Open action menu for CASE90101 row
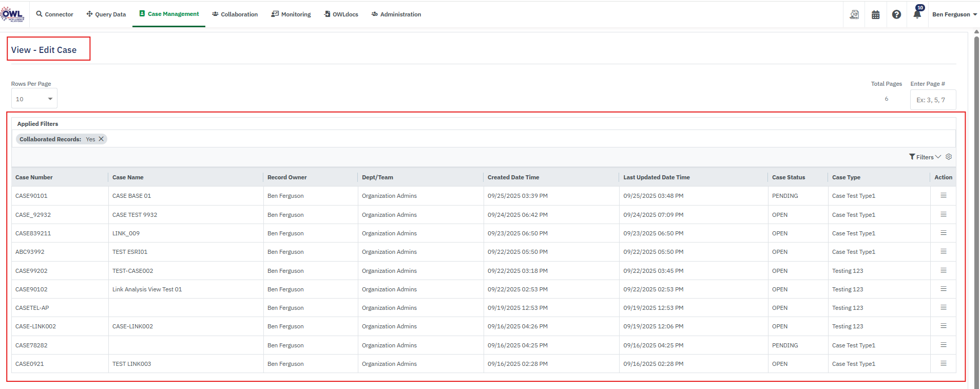This screenshot has height=389, width=980. (x=943, y=195)
